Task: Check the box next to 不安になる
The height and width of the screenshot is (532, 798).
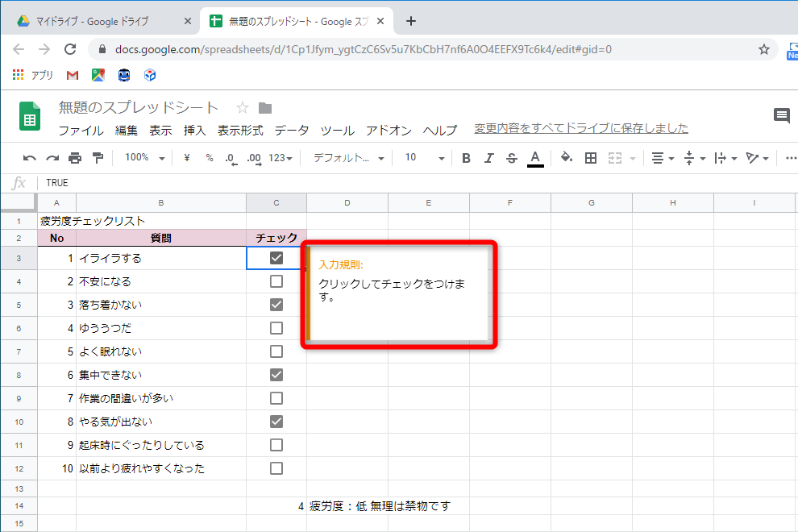Action: (276, 281)
